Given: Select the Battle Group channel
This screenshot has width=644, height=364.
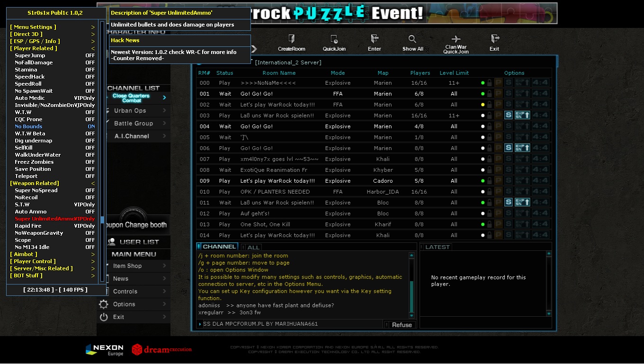Looking at the screenshot, I should tap(137, 124).
